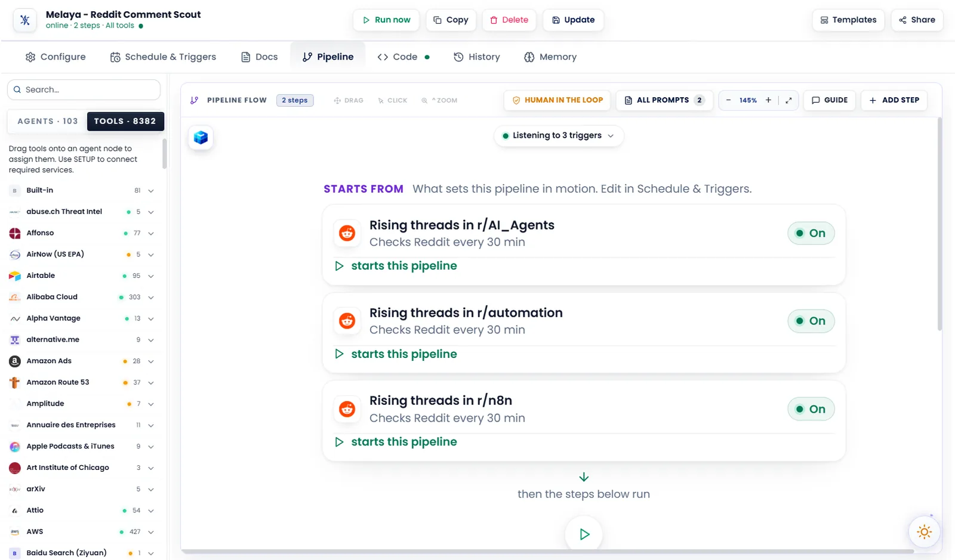Image resolution: width=955 pixels, height=560 pixels.
Task: Toggle the r/n8n trigger On switch
Action: coord(811,409)
